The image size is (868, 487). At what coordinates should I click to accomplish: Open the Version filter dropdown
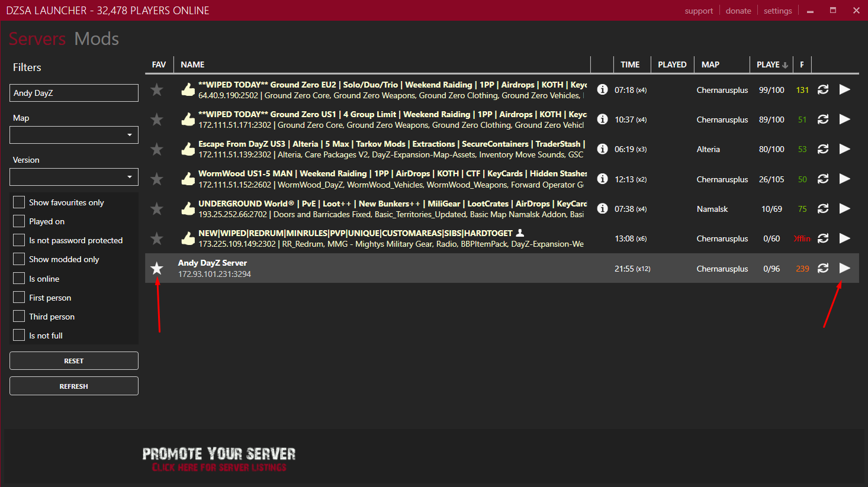(73, 177)
